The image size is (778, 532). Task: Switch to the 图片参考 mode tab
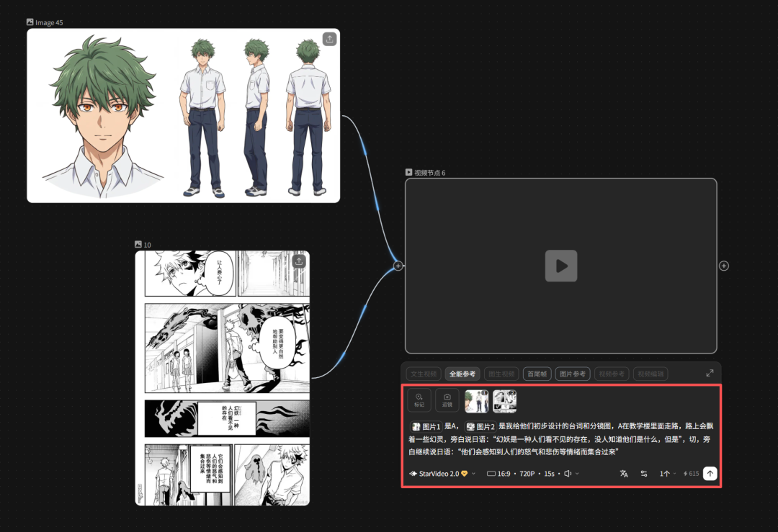(x=573, y=374)
